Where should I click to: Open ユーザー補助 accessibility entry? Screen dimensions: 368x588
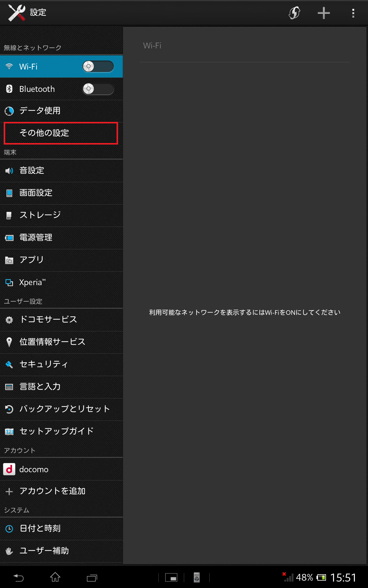pyautogui.click(x=61, y=551)
